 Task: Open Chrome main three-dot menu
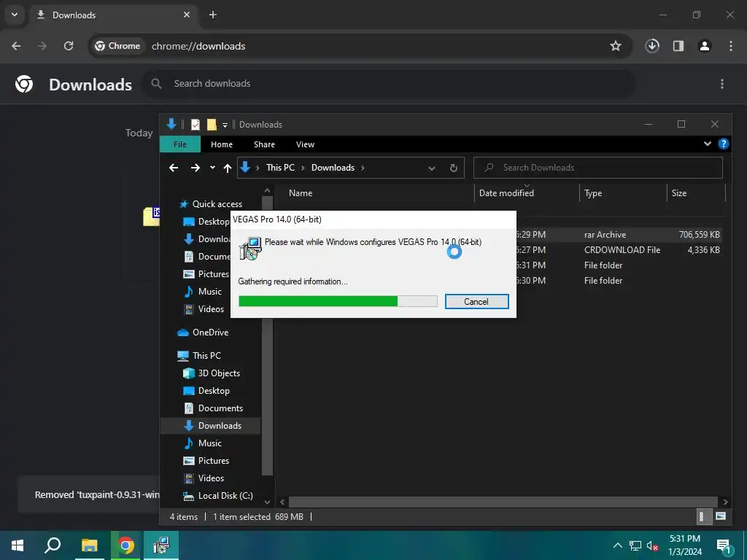731,46
